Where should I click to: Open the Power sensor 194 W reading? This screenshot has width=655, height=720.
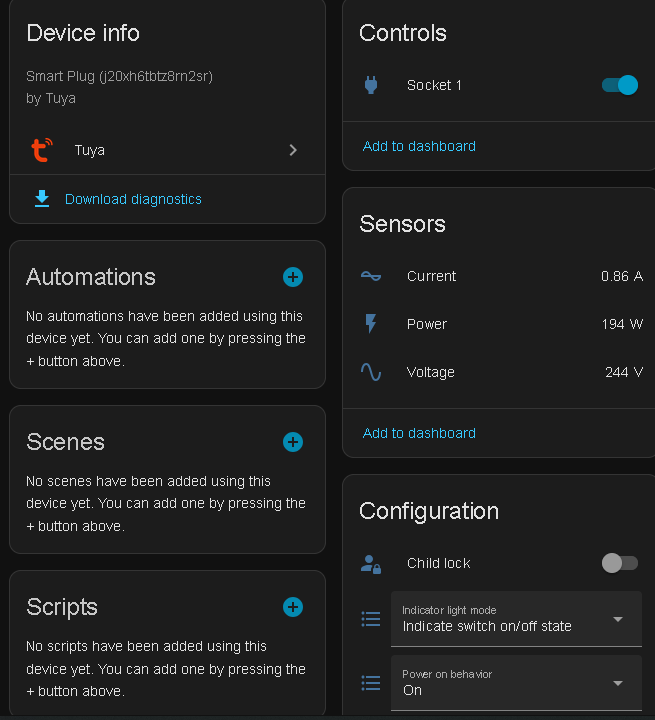(x=622, y=324)
